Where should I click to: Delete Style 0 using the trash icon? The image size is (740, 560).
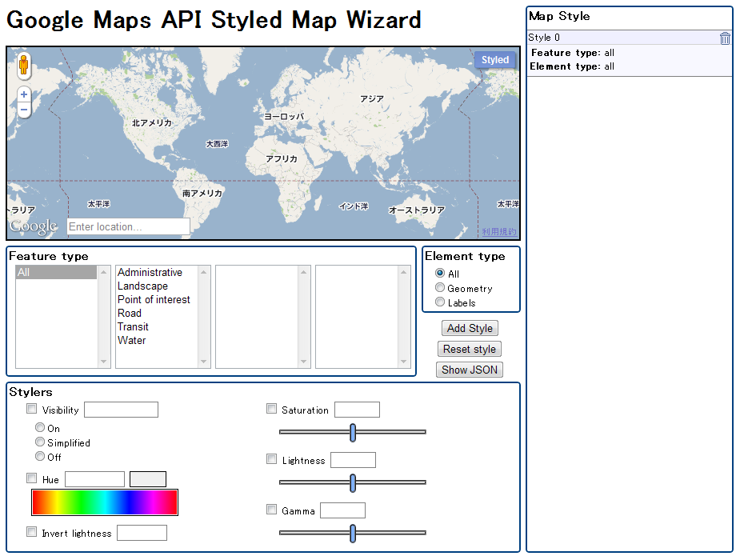[x=725, y=38]
